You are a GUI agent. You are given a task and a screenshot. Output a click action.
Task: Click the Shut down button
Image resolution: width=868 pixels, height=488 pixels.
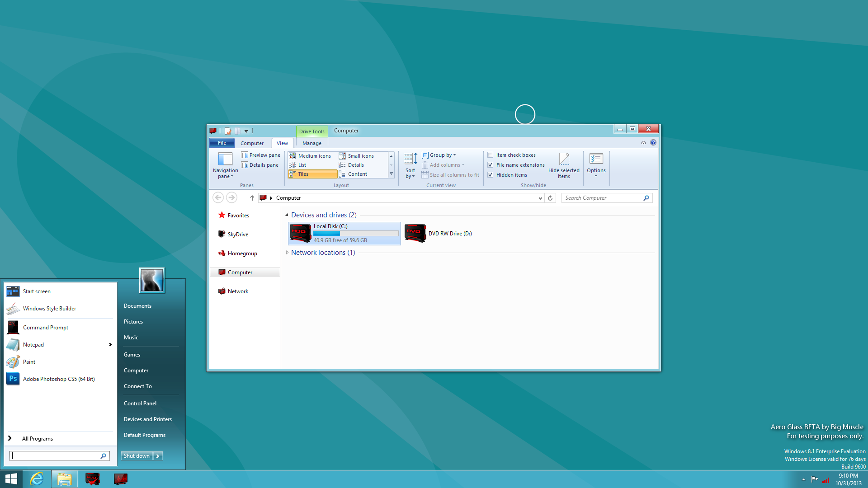click(137, 456)
